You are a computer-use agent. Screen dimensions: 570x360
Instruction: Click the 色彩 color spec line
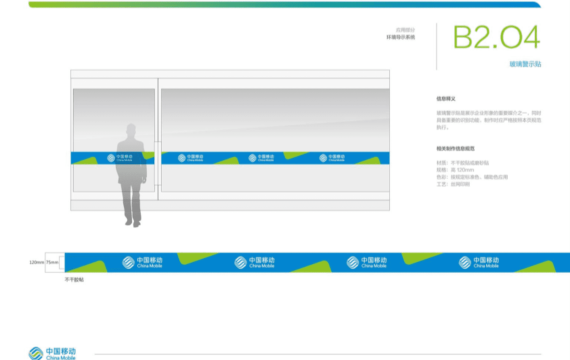472,177
